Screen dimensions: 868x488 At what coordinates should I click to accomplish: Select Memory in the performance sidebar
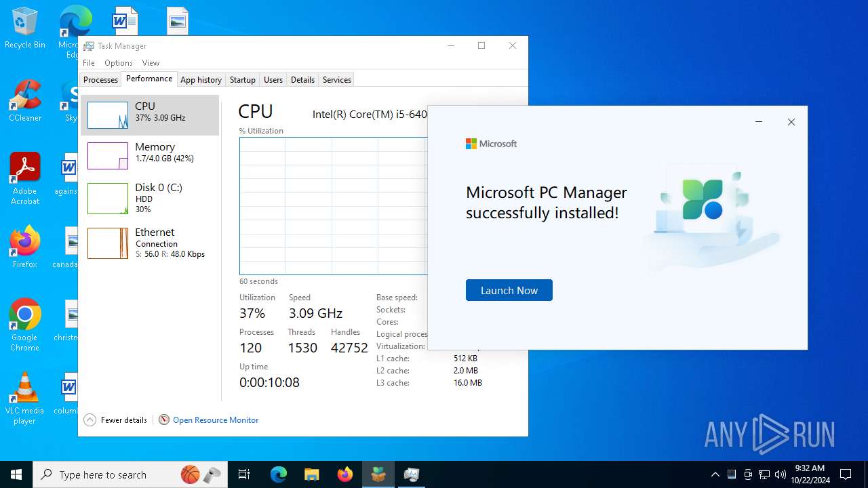tap(150, 156)
